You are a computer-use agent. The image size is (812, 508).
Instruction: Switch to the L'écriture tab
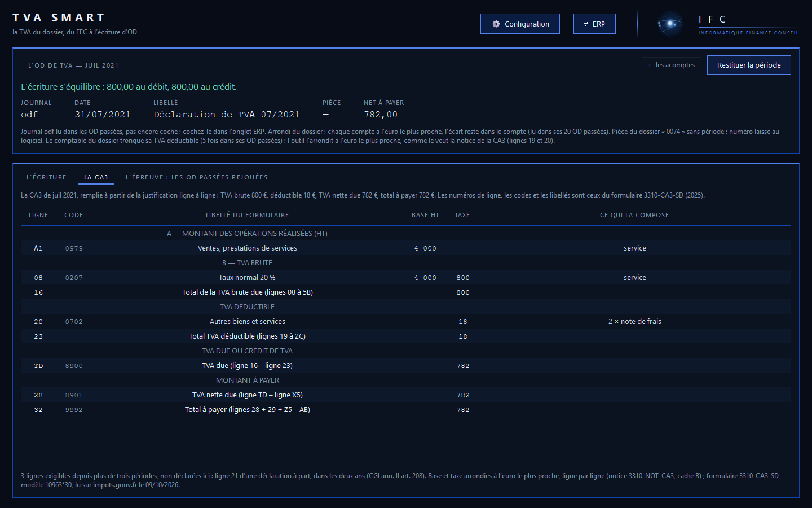click(x=46, y=177)
